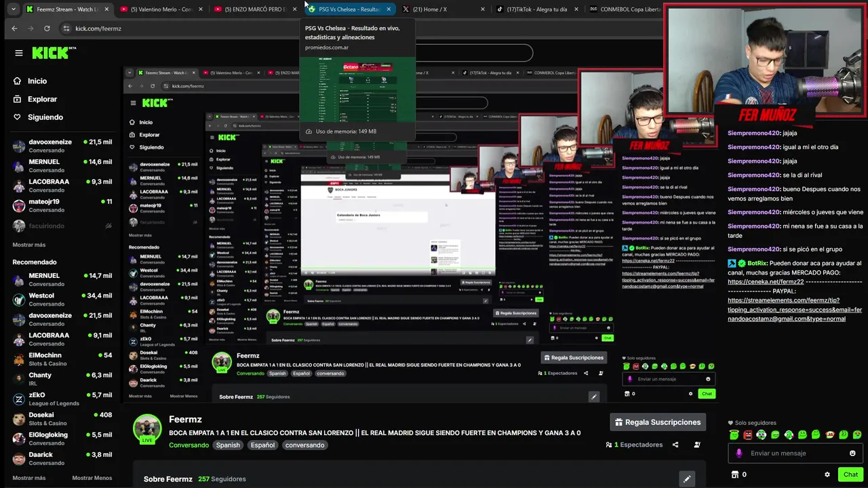Open ElGlogloking channel in sidebar
This screenshot has width=868, height=488.
click(x=62, y=439)
